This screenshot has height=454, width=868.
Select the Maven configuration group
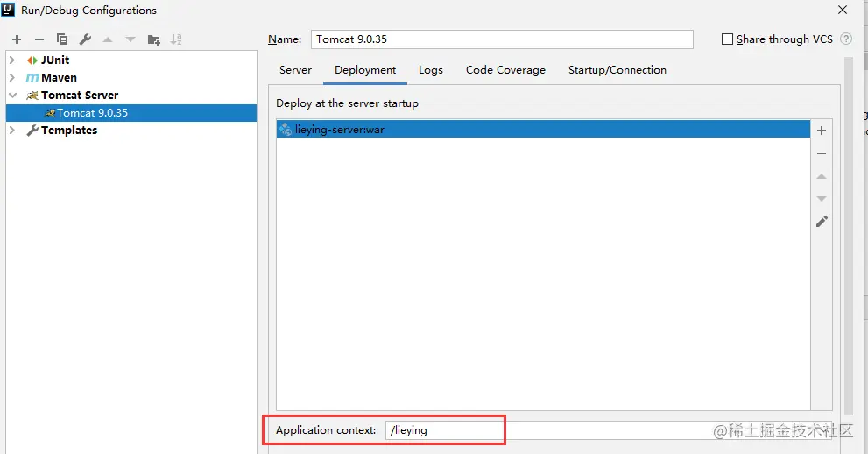point(59,77)
